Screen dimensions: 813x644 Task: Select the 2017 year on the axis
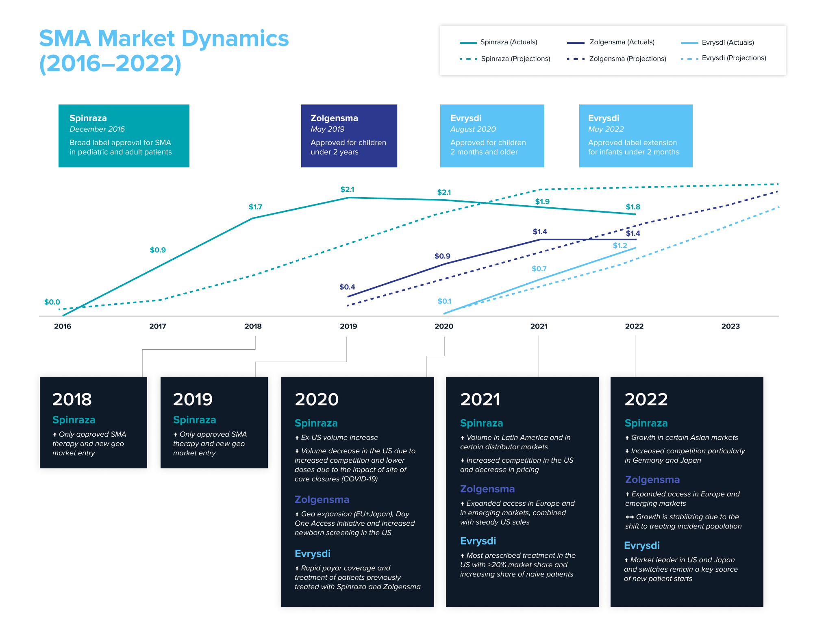tap(158, 326)
